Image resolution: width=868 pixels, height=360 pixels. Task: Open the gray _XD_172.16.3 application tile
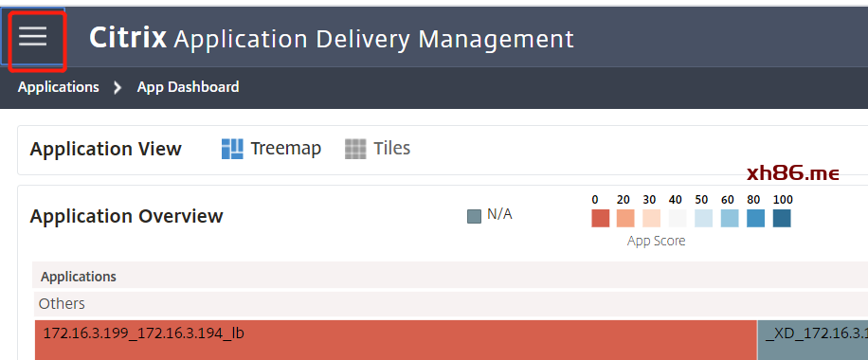813,339
